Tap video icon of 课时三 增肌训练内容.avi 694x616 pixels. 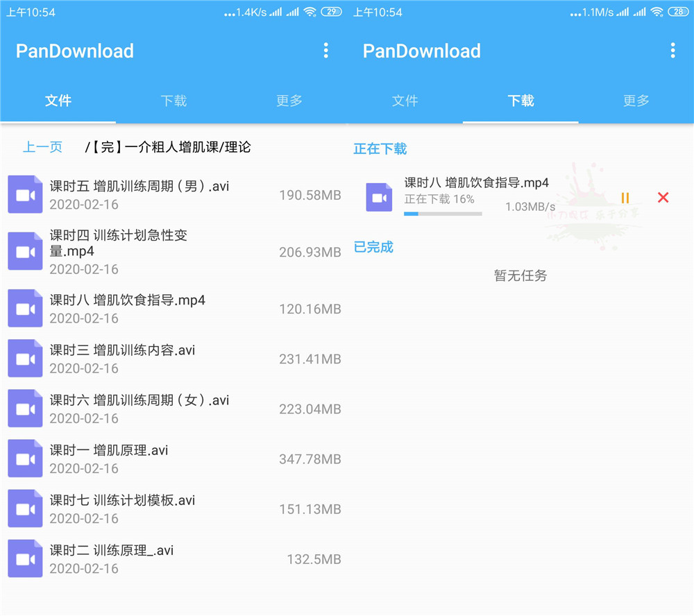tap(25, 358)
